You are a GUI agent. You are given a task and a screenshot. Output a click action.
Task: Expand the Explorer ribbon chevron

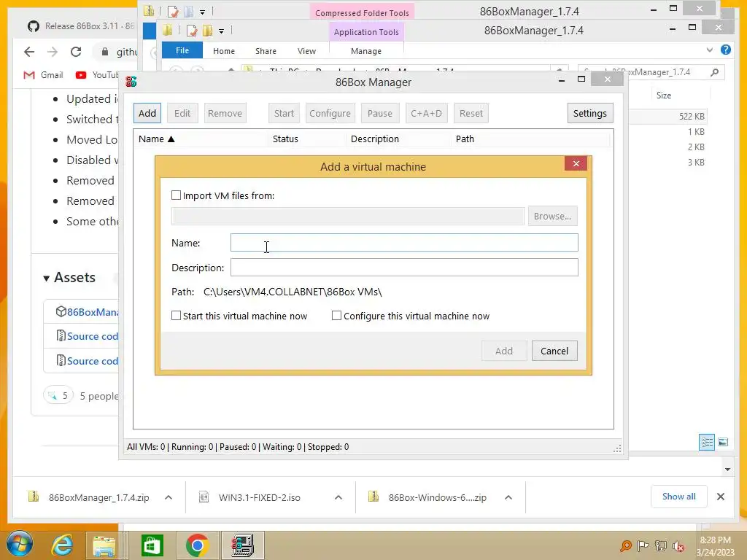[710, 50]
